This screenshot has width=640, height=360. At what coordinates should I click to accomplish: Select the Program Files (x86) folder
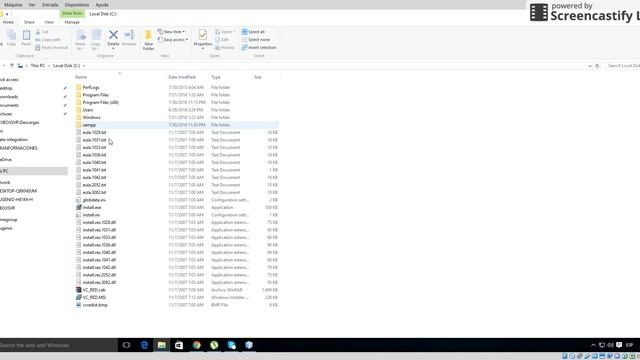coord(100,102)
